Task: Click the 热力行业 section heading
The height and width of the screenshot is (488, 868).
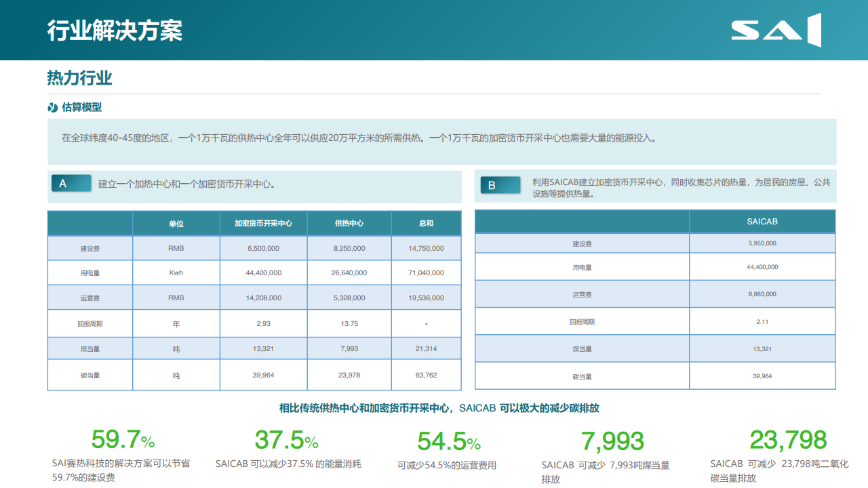Action: tap(79, 78)
